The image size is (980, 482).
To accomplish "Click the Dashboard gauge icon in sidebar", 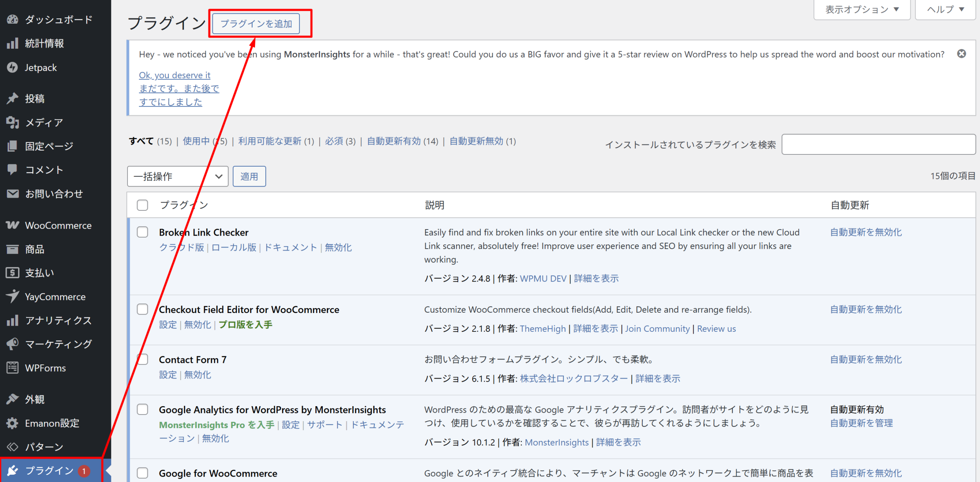I will (12, 19).
